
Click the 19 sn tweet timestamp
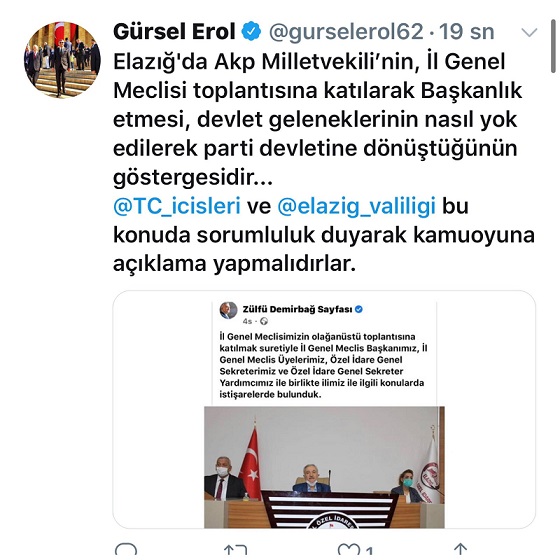tap(467, 31)
